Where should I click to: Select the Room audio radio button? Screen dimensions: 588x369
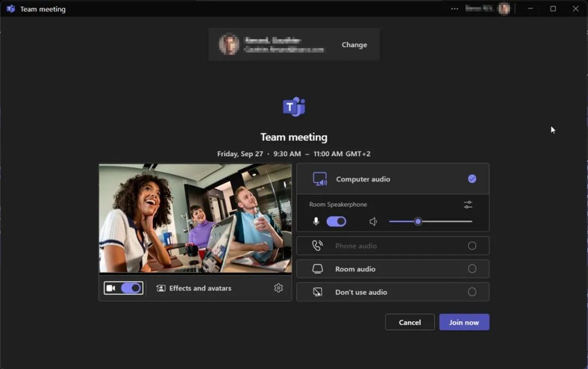(472, 269)
